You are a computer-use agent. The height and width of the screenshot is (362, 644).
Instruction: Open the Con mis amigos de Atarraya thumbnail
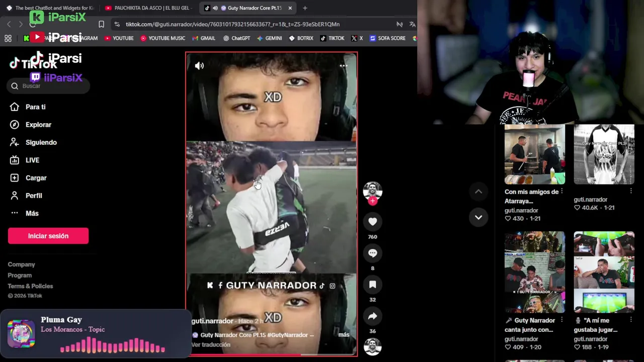click(x=535, y=154)
